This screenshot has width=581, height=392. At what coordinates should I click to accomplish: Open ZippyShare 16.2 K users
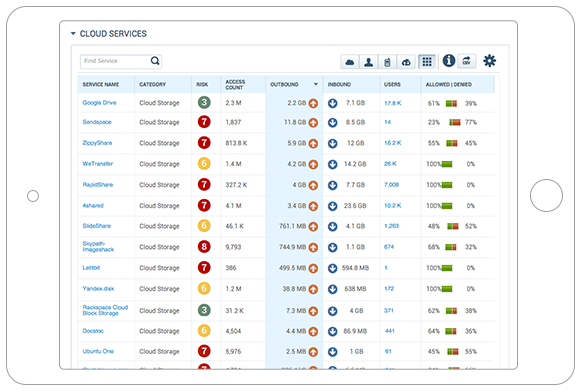tap(392, 143)
